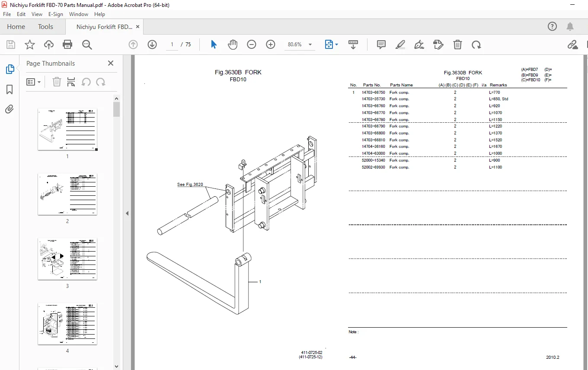Go to previous page with up arrow

coord(133,45)
